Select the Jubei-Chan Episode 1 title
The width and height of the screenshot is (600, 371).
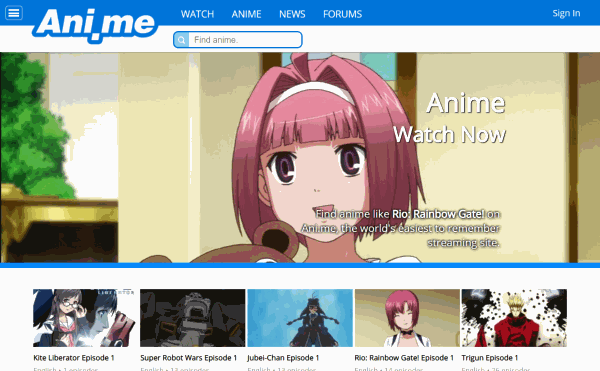tap(283, 358)
